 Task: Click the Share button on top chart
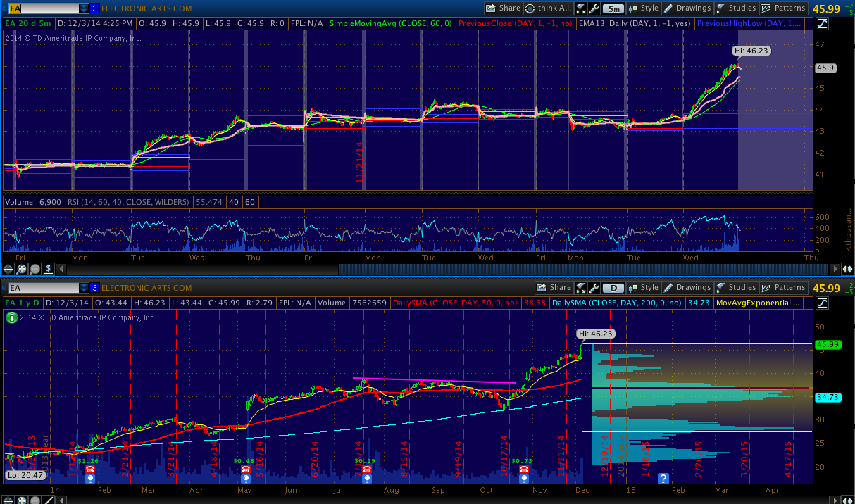(503, 8)
